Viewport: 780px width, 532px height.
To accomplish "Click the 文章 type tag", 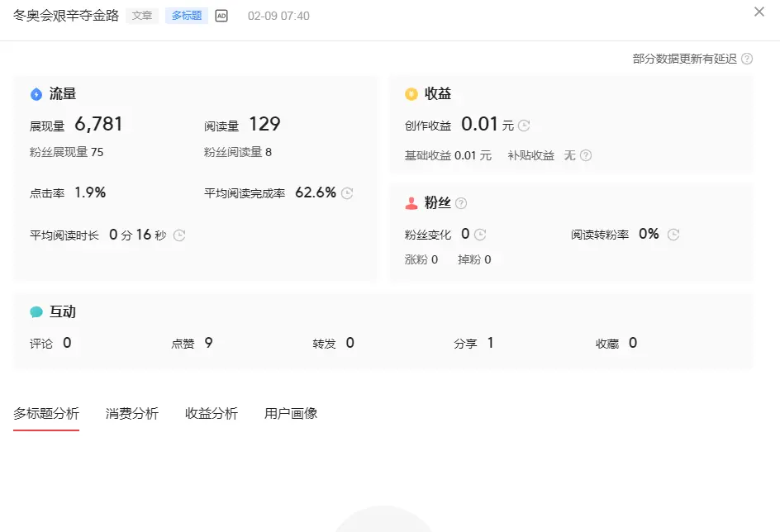I will [142, 16].
